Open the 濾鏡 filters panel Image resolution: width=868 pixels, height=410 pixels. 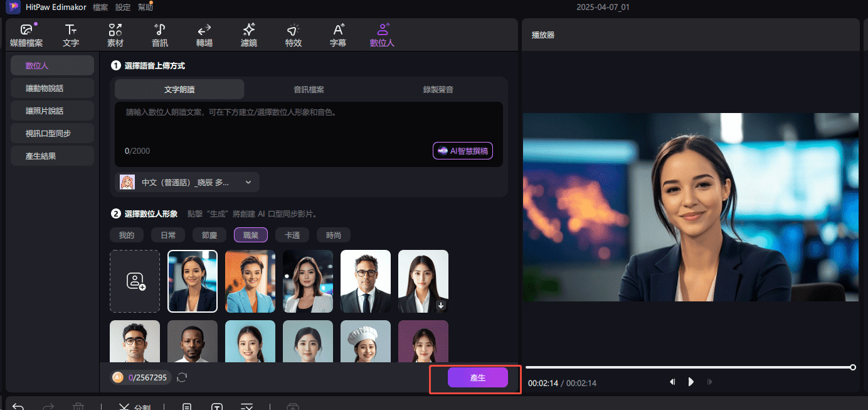pos(248,35)
